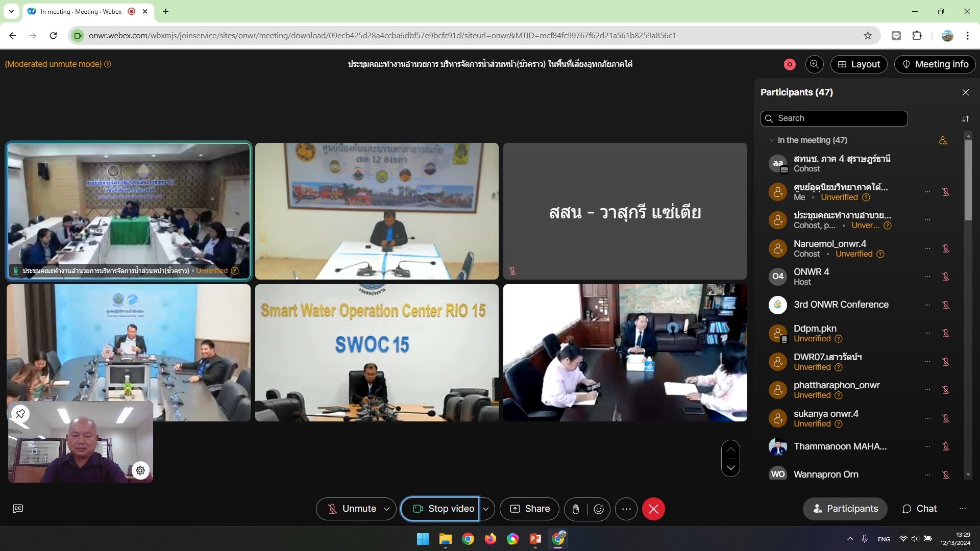Click the pin icon on self-view
This screenshot has width=980, height=551.
[20, 414]
